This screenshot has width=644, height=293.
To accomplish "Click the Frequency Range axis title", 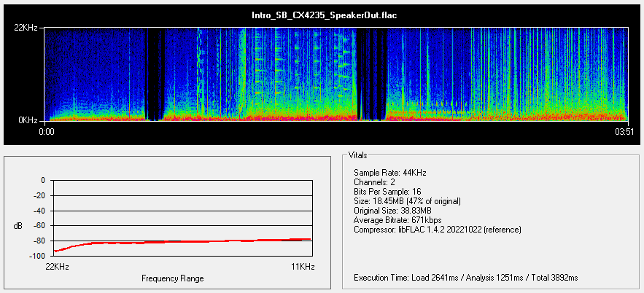I will click(x=174, y=278).
